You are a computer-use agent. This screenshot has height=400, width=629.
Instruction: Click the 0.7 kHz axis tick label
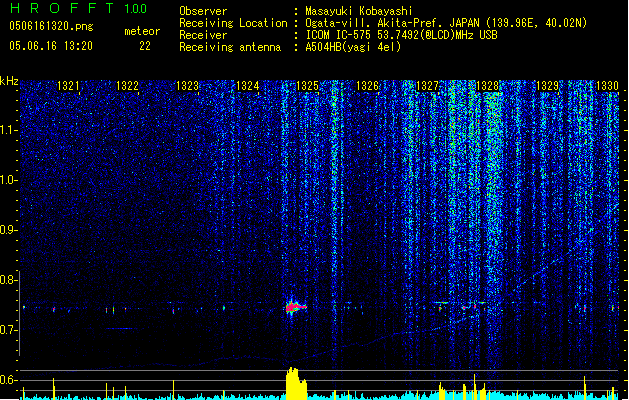(8, 330)
